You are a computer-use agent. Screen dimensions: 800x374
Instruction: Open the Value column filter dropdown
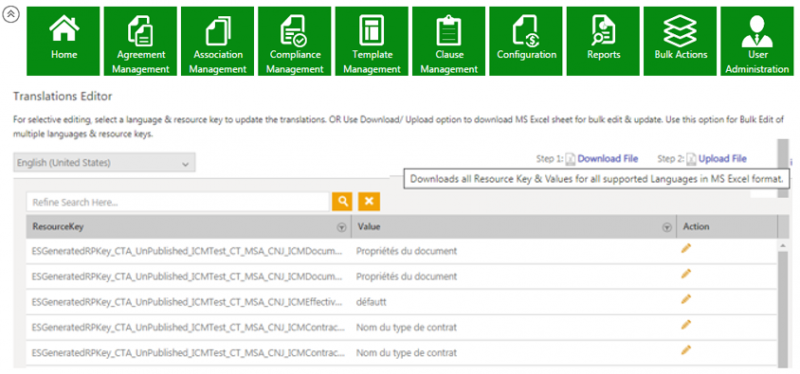point(666,228)
